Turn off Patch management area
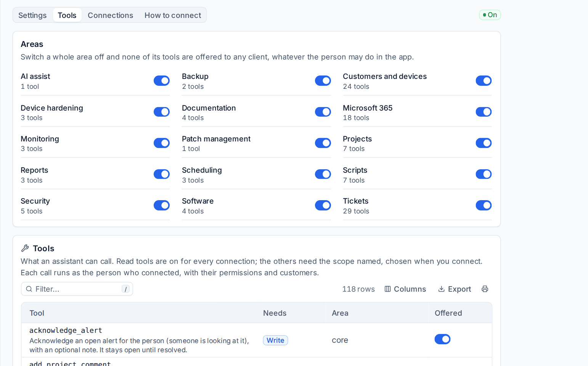The width and height of the screenshot is (588, 366). [323, 143]
